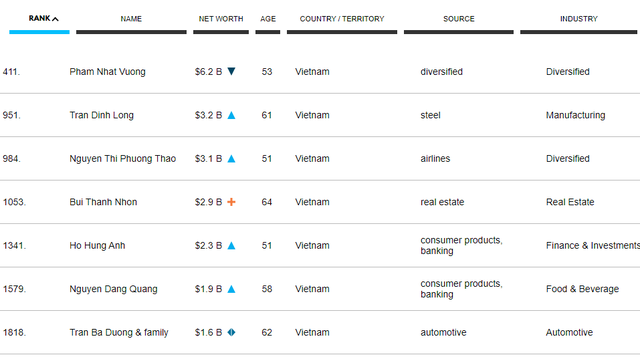Click the up arrow beside Nguyen Thi Phuong Thao's $3.1 B
Image resolution: width=640 pixels, height=361 pixels.
[231, 158]
